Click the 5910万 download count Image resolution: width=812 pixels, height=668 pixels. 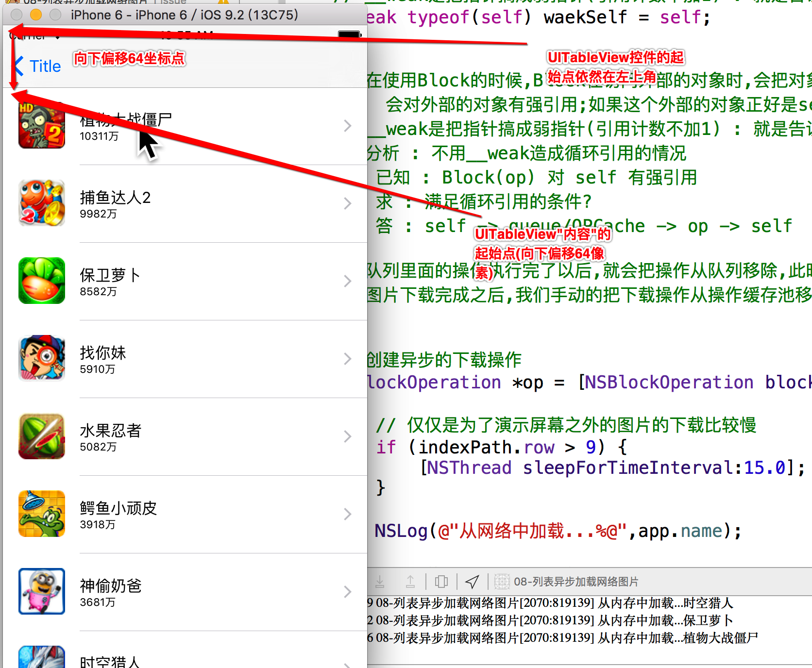pyautogui.click(x=98, y=369)
